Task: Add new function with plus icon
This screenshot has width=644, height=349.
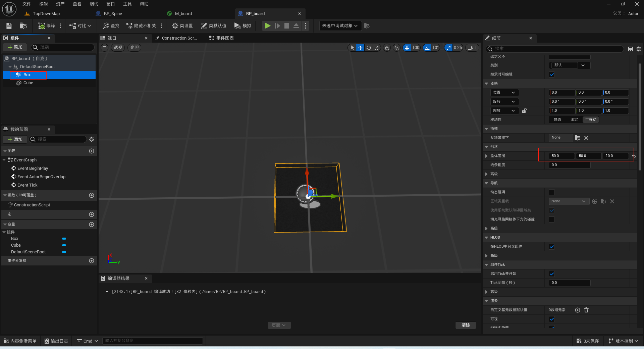Action: 92,195
